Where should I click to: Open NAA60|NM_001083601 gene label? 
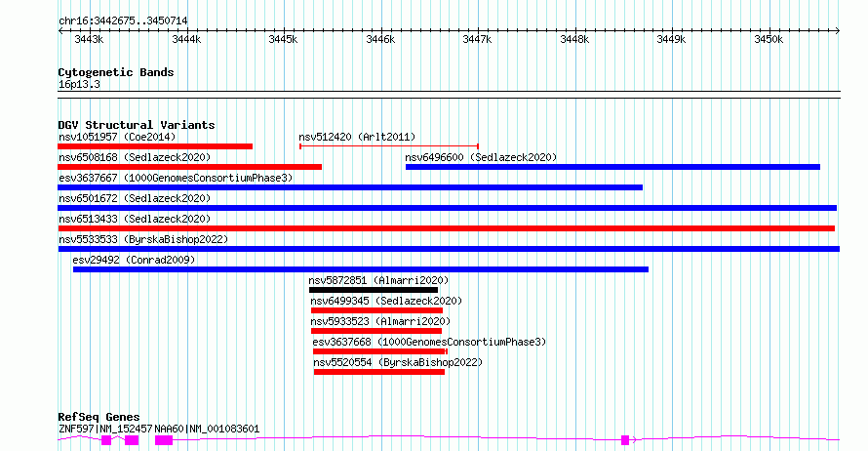coord(207,429)
